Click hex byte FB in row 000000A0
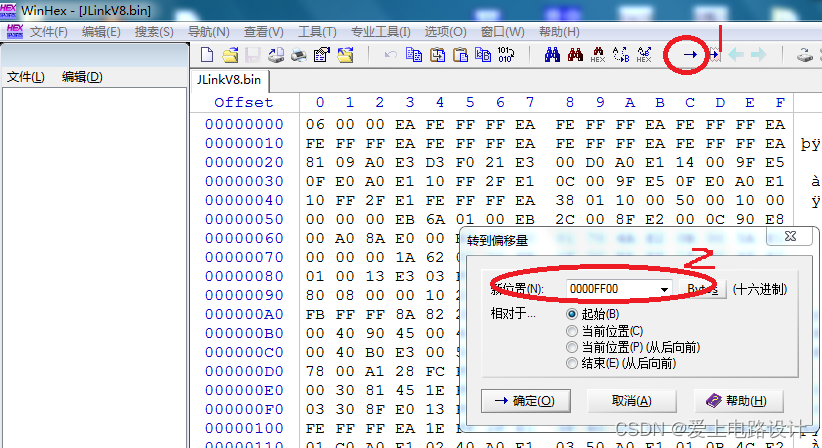Screen dimensions: 822x448 (x=315, y=314)
